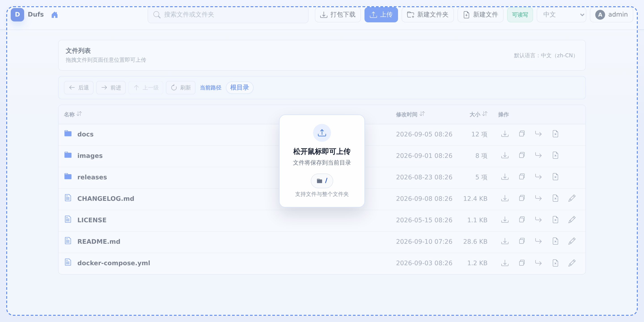Image resolution: width=644 pixels, height=322 pixels.
Task: Sort by 修改时间 column
Action: pos(410,114)
